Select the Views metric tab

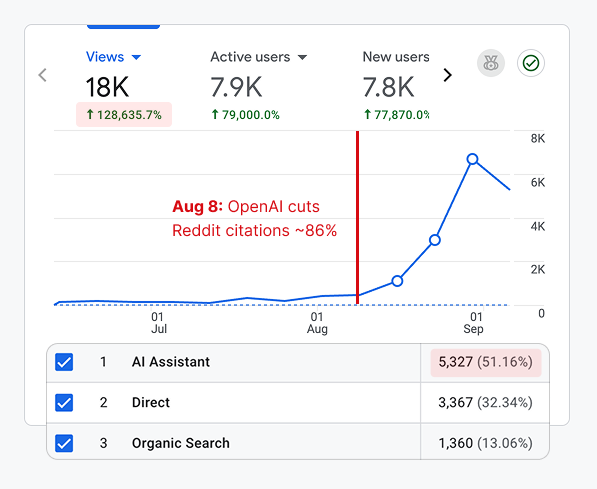[105, 57]
